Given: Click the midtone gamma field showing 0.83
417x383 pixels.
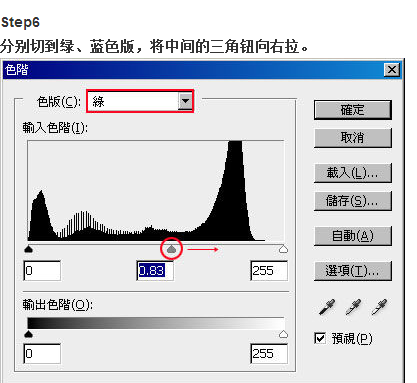Looking at the screenshot, I should 155,271.
